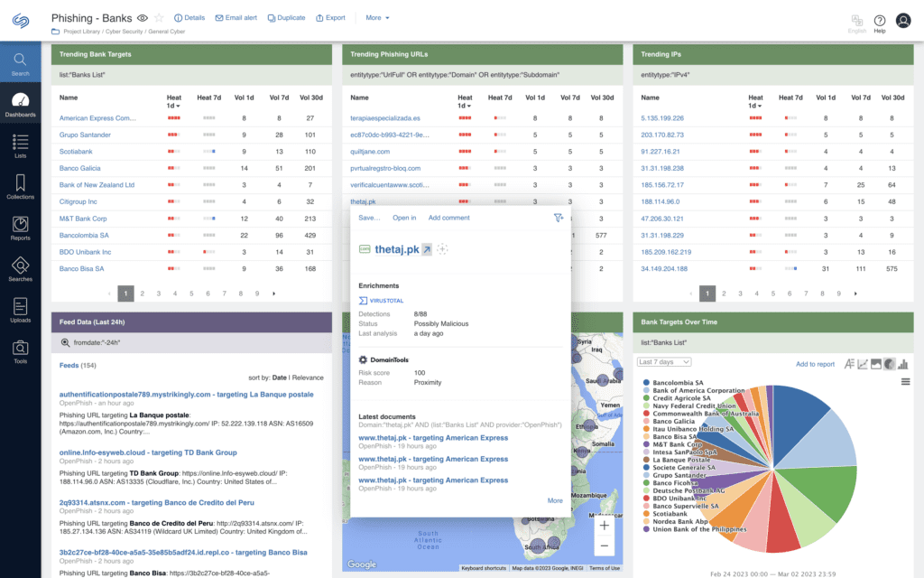Sort Bank Targets by Heat 1d column
The image size is (924, 578).
click(174, 101)
